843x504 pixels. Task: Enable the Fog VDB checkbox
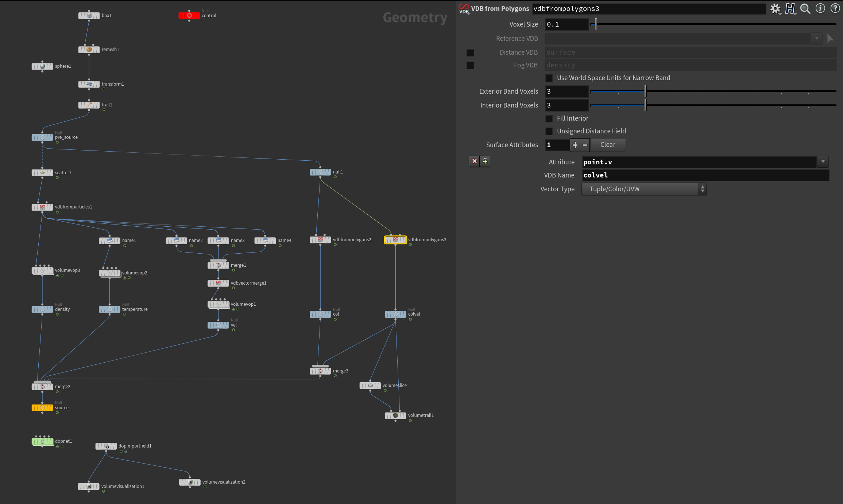point(471,66)
